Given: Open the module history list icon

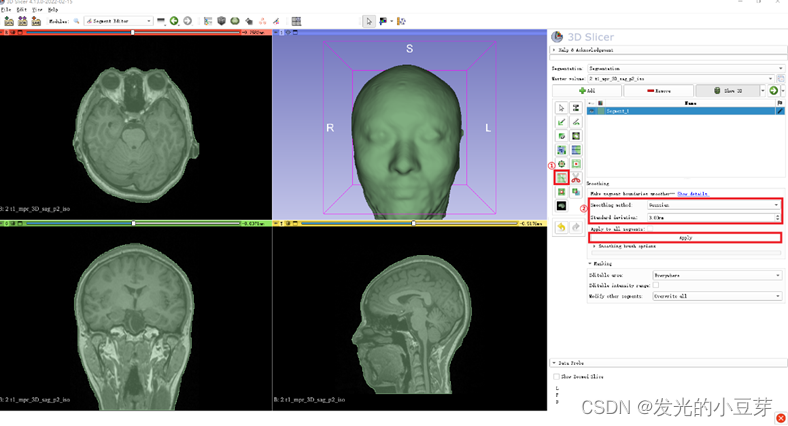Looking at the screenshot, I should tap(161, 21).
